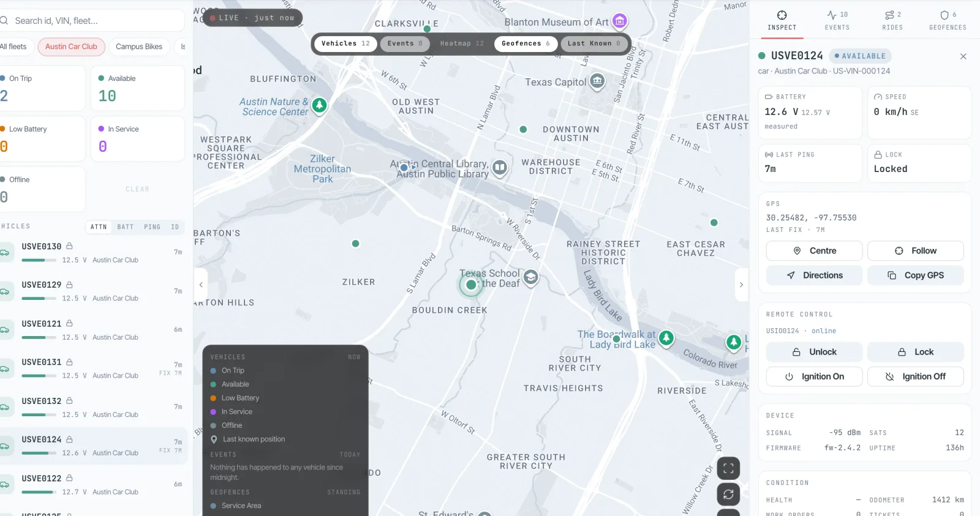Click lock icon beside USVE0131
980x516 pixels.
coord(69,362)
